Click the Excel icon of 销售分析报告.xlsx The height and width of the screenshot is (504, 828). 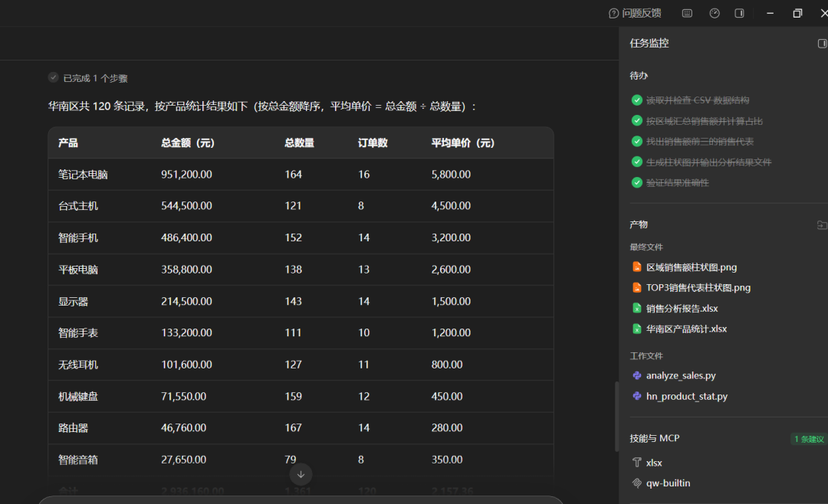(637, 308)
